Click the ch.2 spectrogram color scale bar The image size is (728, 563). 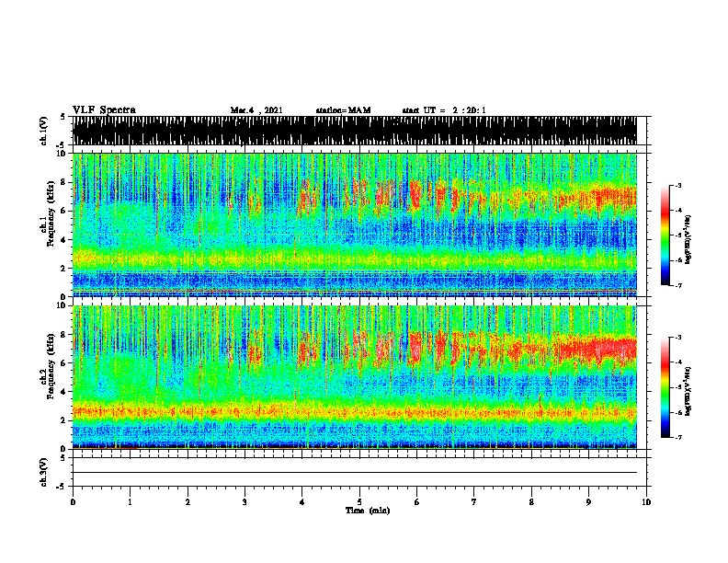point(665,387)
